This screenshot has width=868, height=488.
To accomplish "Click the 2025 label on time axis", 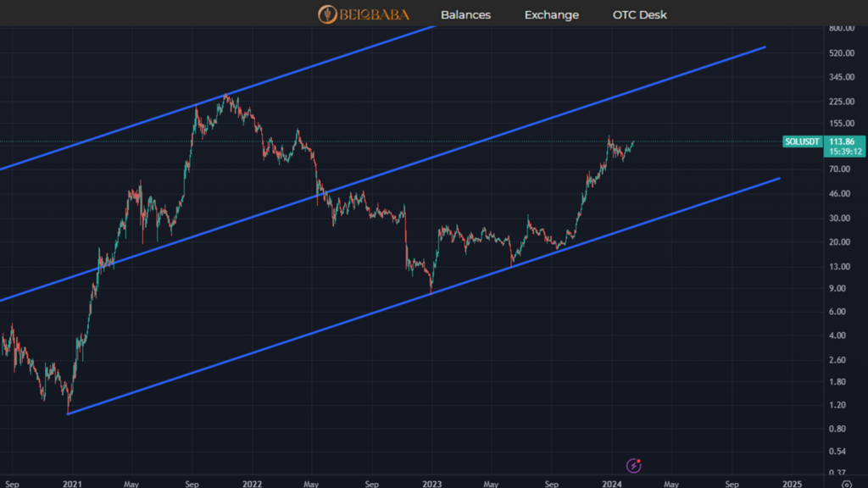I will click(x=791, y=485).
